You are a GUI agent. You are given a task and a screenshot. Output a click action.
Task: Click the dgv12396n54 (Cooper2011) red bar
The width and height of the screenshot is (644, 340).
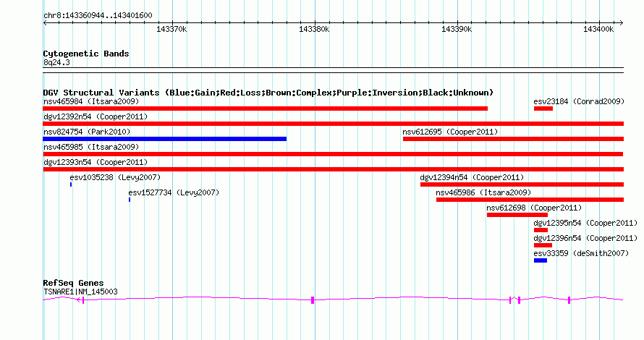coord(543,245)
